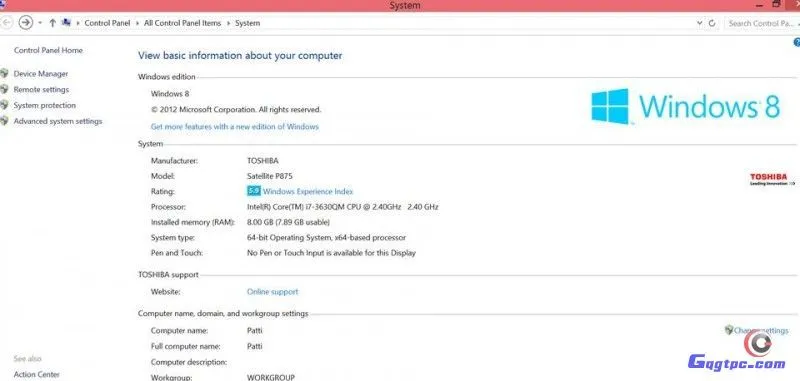
Task: Click the Search Control Panel field
Action: point(762,23)
